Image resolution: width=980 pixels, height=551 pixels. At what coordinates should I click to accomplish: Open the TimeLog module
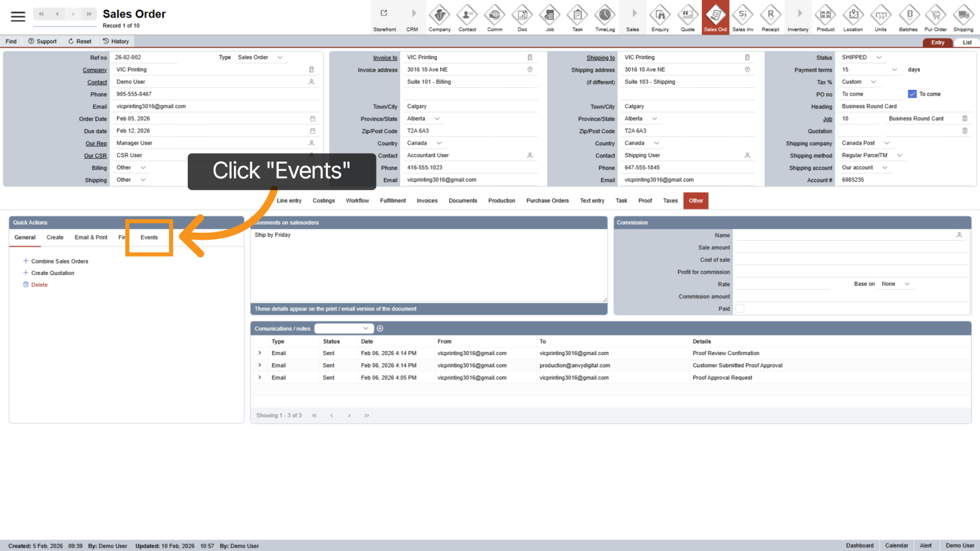point(605,17)
